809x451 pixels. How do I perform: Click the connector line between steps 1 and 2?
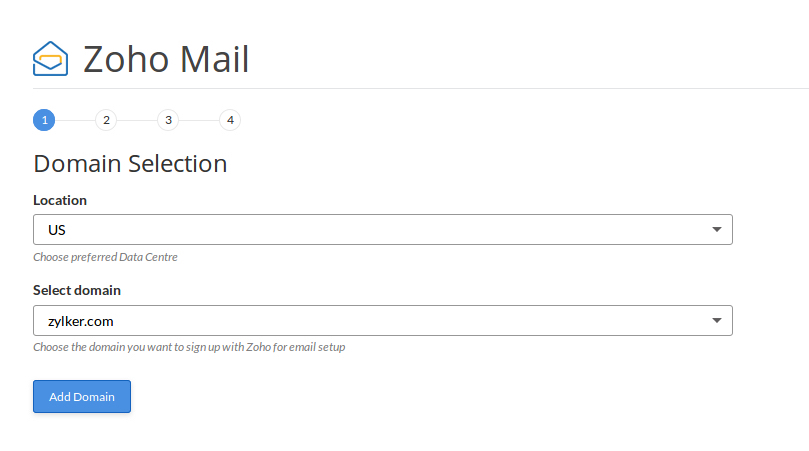(x=75, y=120)
